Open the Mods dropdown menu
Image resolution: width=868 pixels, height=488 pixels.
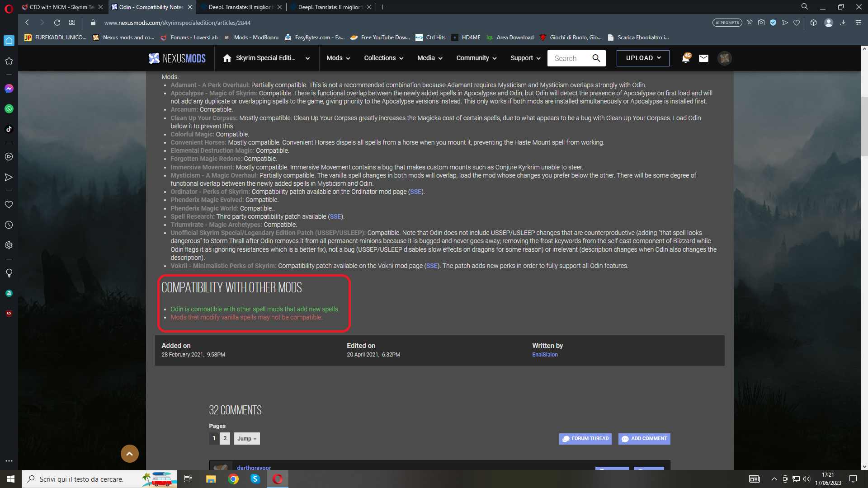tap(338, 58)
